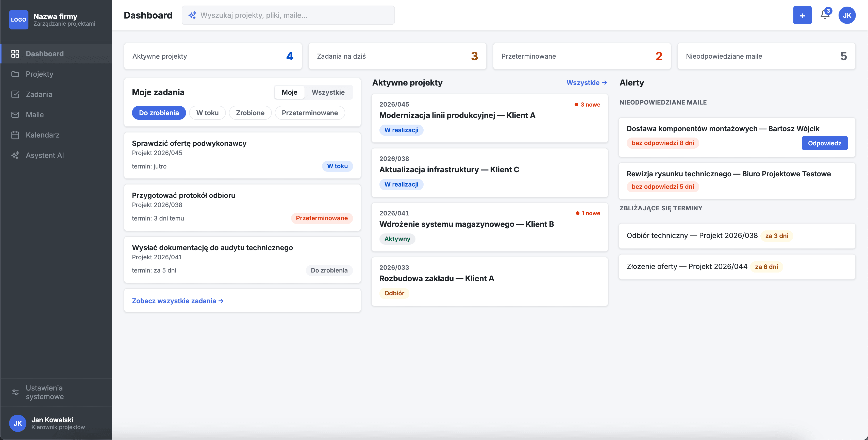
Task: Open Zobacz wszystkie zadania link
Action: (178, 301)
